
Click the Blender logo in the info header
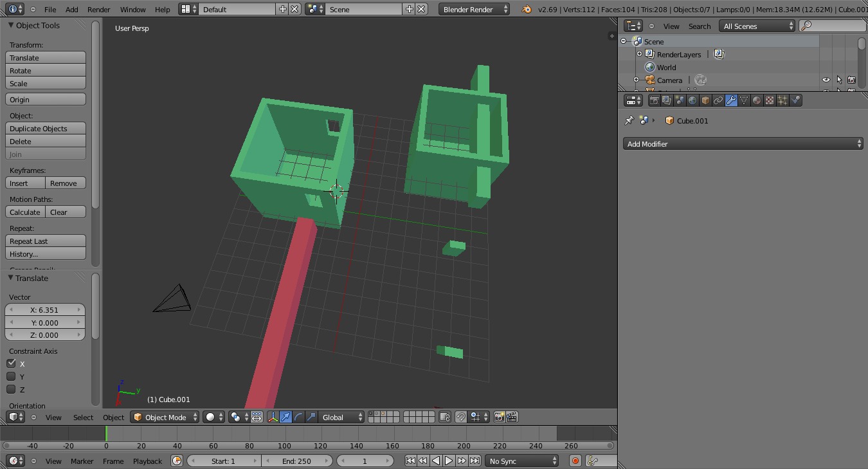pyautogui.click(x=527, y=9)
